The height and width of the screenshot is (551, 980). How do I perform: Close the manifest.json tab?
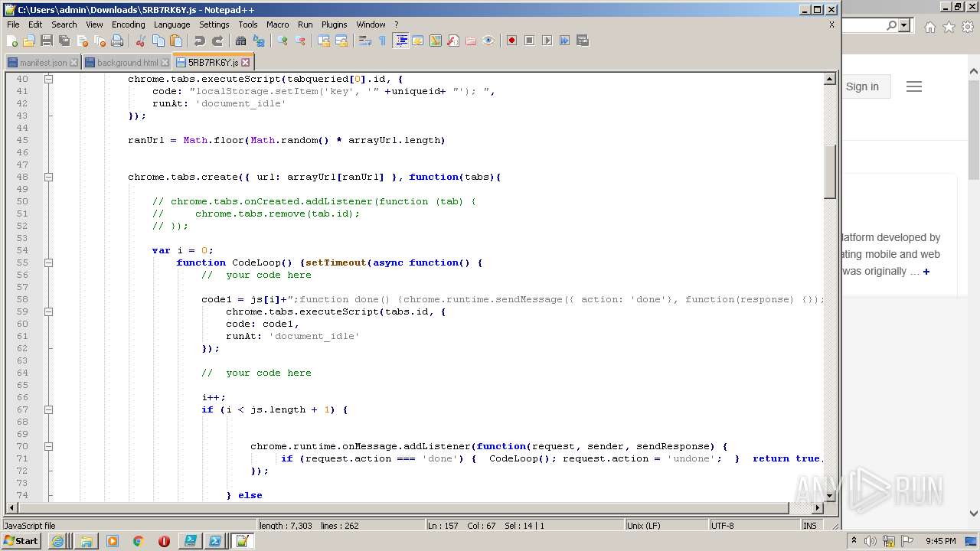coord(73,63)
